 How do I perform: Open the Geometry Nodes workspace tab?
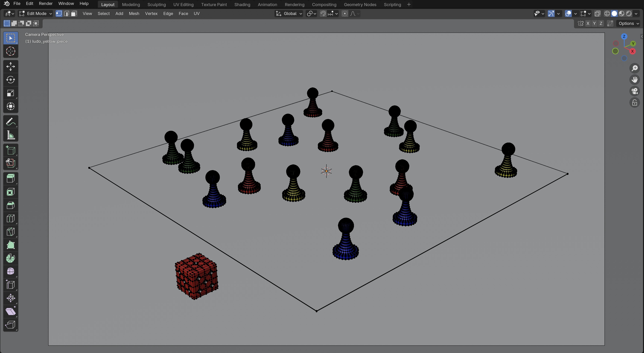360,5
